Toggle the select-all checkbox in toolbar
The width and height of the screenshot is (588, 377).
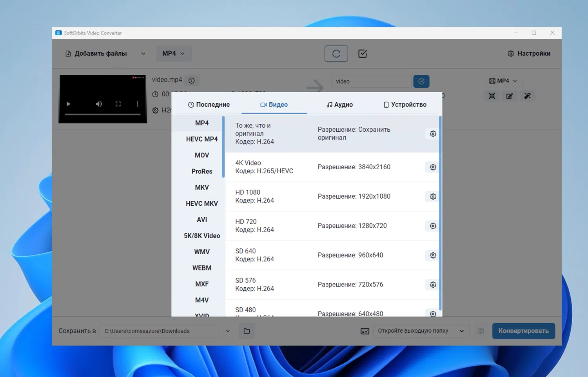pyautogui.click(x=363, y=54)
